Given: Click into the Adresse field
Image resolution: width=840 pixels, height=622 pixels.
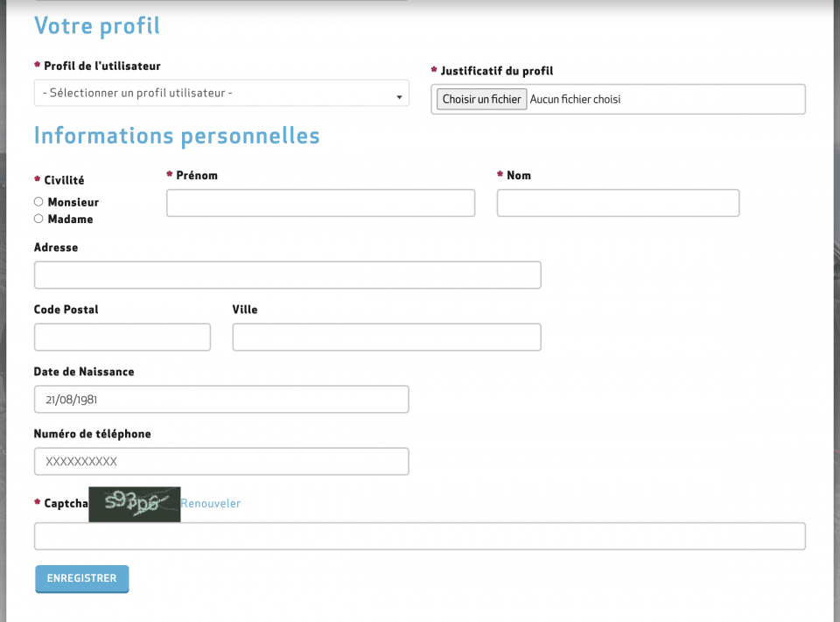Looking at the screenshot, I should click(287, 275).
